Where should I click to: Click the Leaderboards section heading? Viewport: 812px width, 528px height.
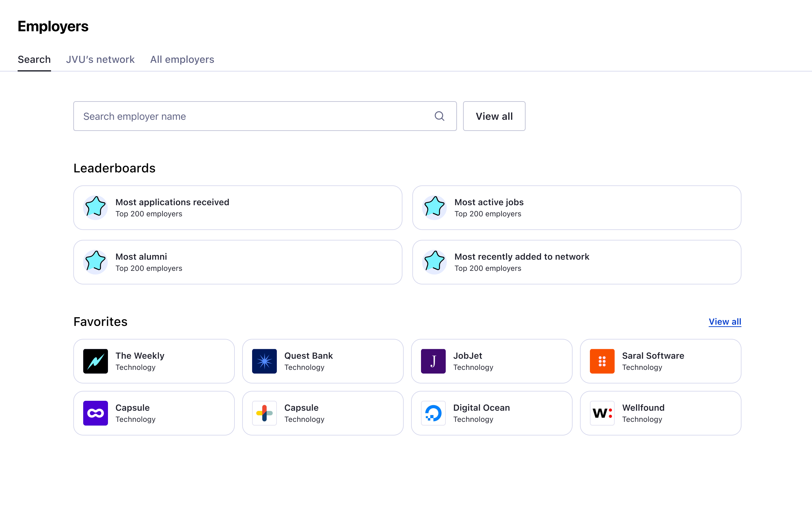[x=114, y=168]
